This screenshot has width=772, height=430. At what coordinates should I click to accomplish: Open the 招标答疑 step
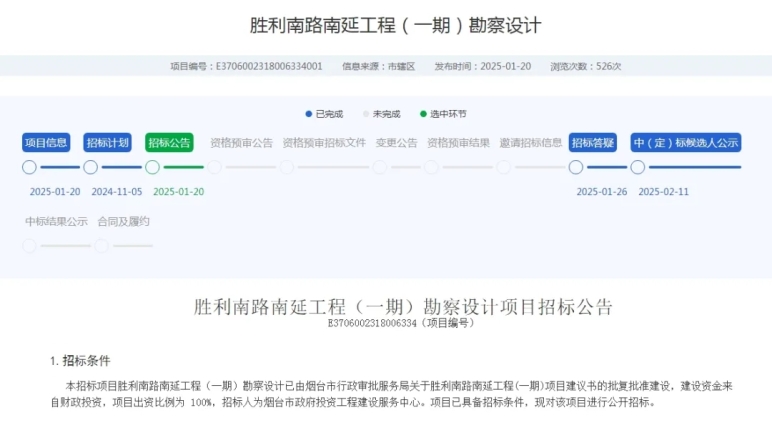pyautogui.click(x=593, y=142)
